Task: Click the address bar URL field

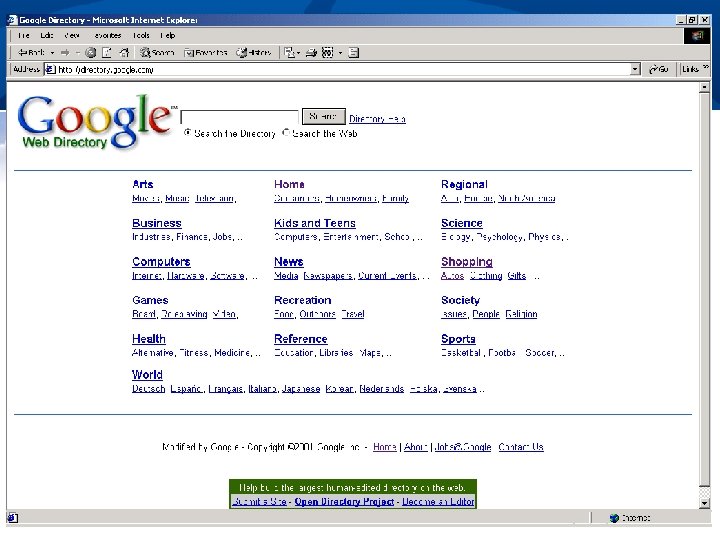Action: point(342,69)
